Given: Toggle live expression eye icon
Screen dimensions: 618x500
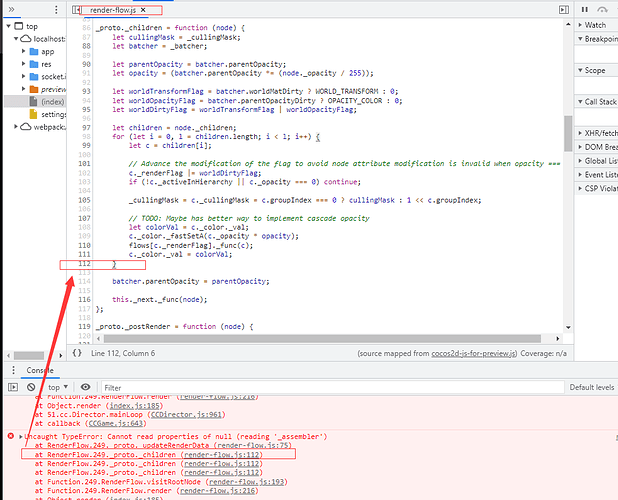Looking at the screenshot, I should pos(85,387).
